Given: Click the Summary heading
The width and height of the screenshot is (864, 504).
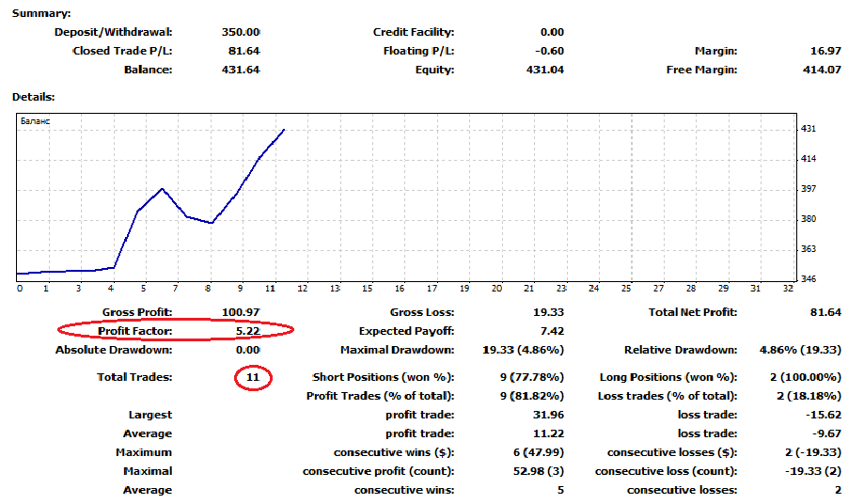Looking at the screenshot, I should [41, 13].
